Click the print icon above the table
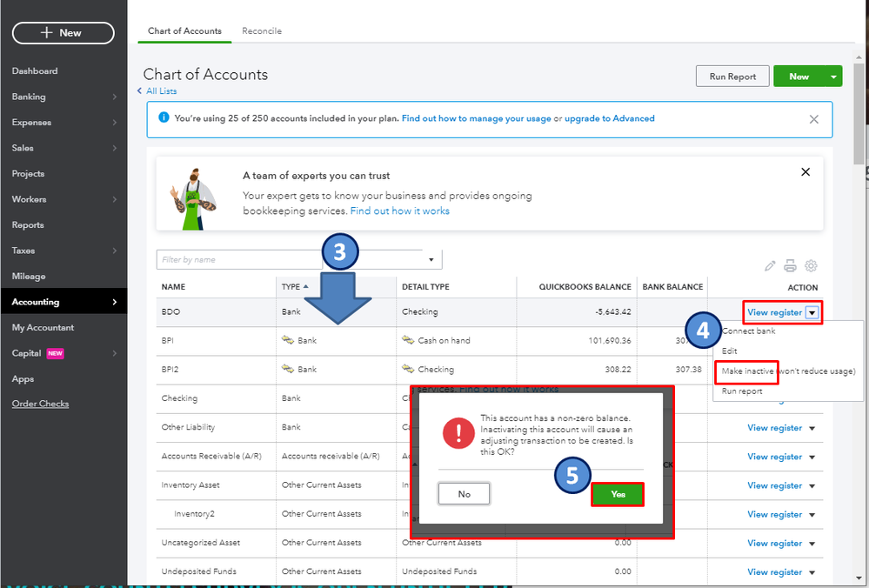This screenshot has width=869, height=588. coord(790,266)
